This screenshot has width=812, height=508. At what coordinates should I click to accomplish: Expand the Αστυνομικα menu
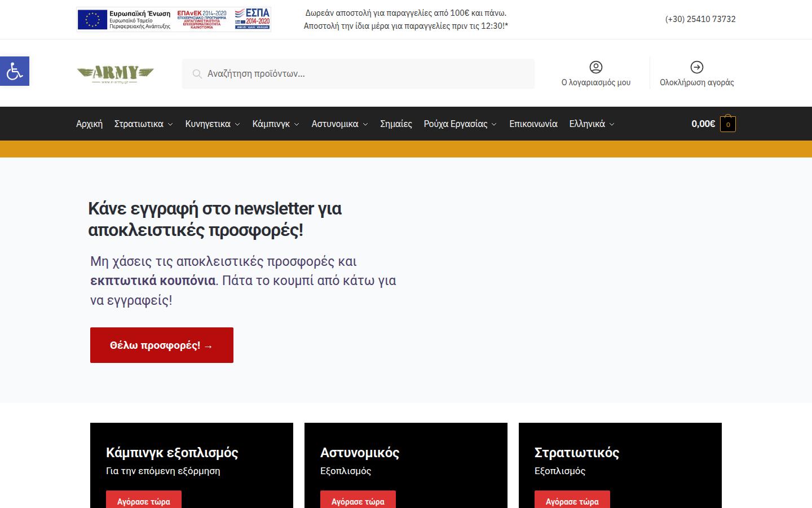coord(340,124)
